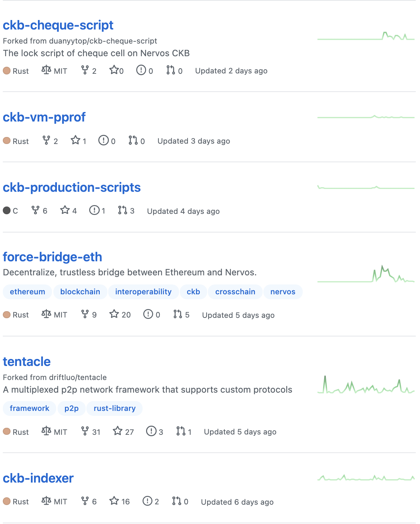Select the crosschain topic tag
The height and width of the screenshot is (524, 420).
click(235, 292)
